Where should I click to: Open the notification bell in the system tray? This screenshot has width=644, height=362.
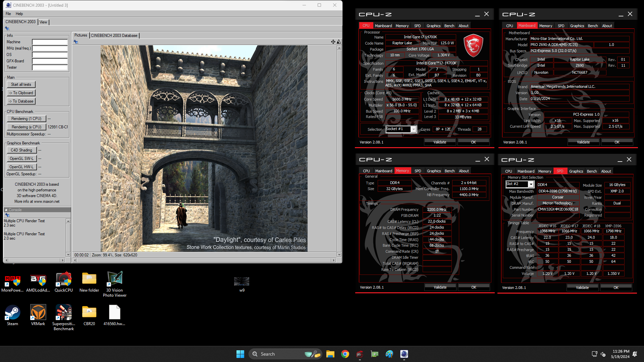635,354
